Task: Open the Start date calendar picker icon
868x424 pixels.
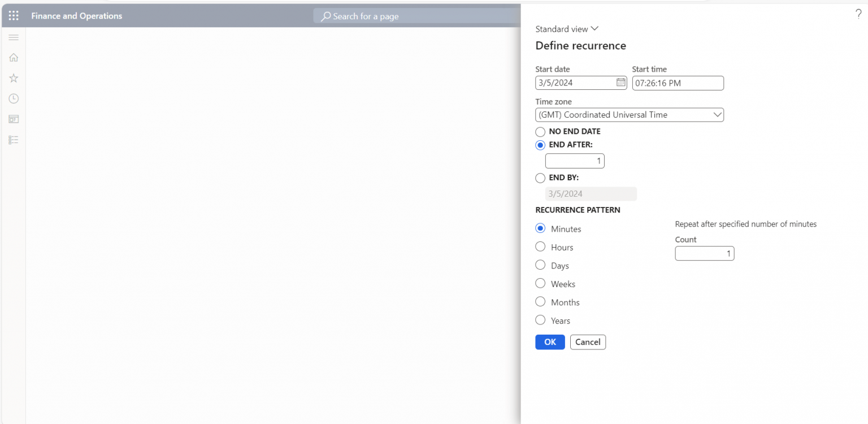Action: coord(620,83)
